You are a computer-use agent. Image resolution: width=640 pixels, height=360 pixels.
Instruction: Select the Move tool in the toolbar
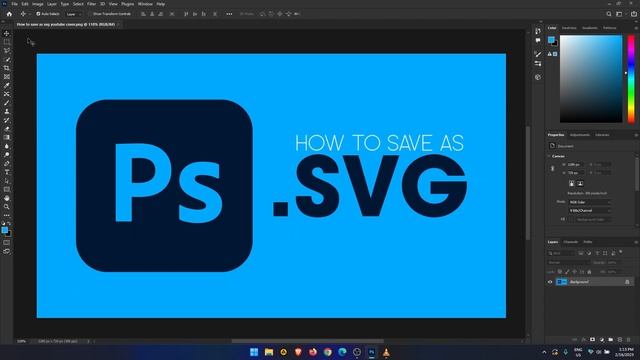click(x=7, y=33)
